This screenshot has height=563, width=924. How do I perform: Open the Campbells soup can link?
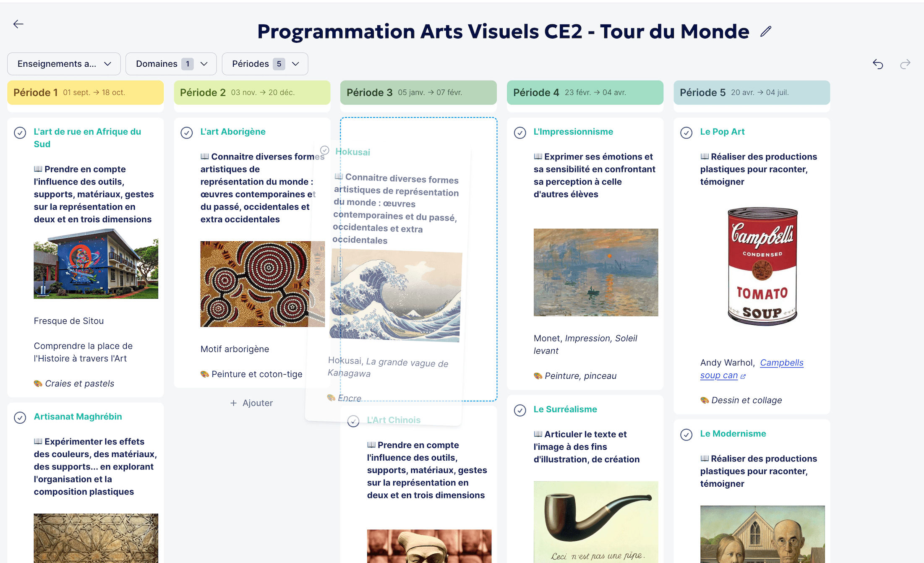click(x=781, y=363)
